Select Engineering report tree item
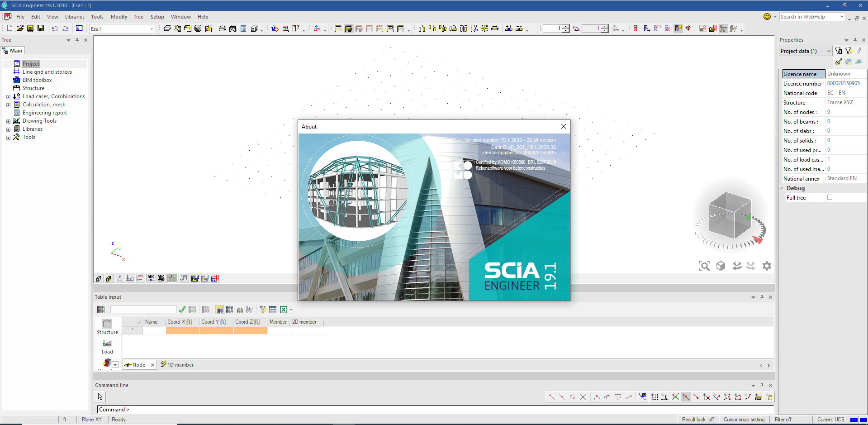Viewport: 868px width, 425px height. [45, 113]
